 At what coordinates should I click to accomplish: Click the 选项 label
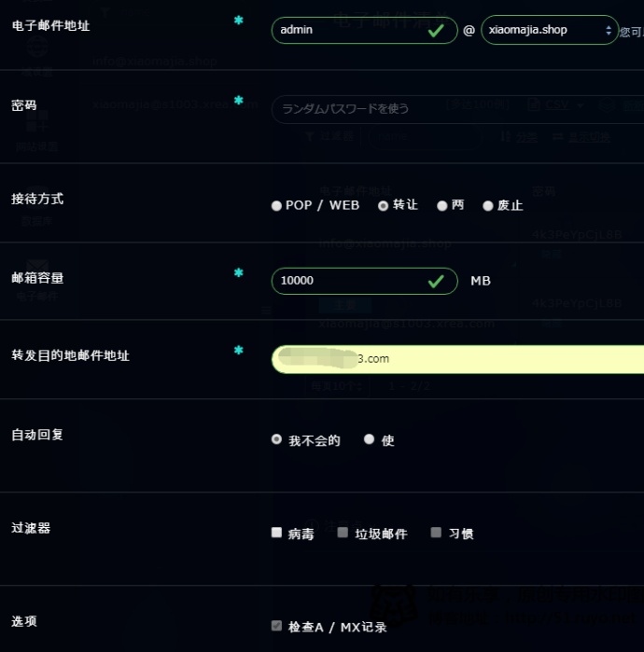[x=24, y=621]
